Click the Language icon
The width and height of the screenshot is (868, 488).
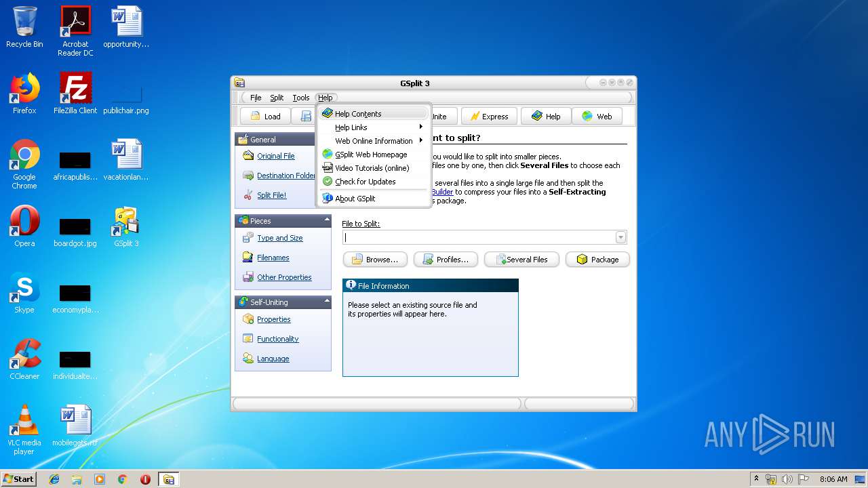[248, 359]
